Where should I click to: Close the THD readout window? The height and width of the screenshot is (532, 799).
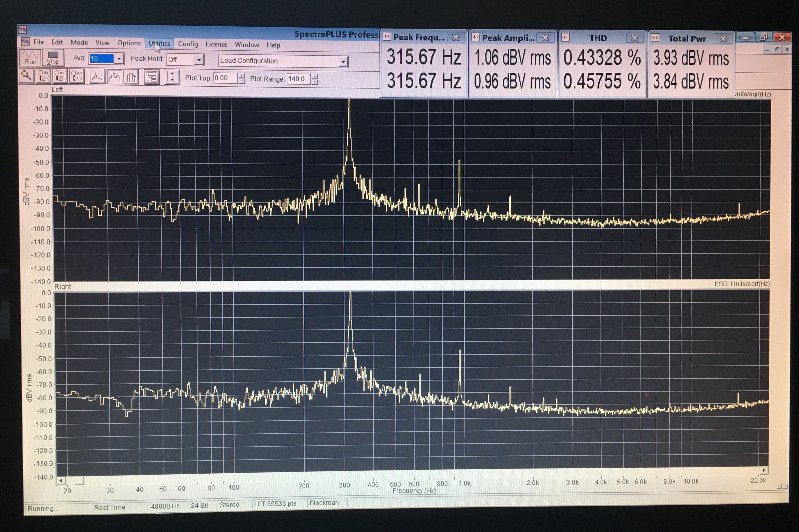tap(635, 38)
